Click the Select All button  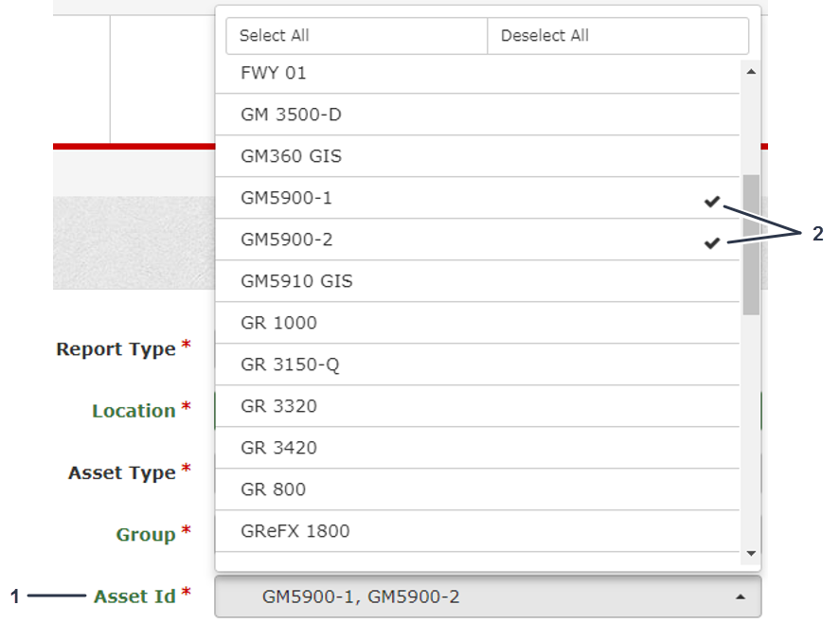(x=356, y=36)
